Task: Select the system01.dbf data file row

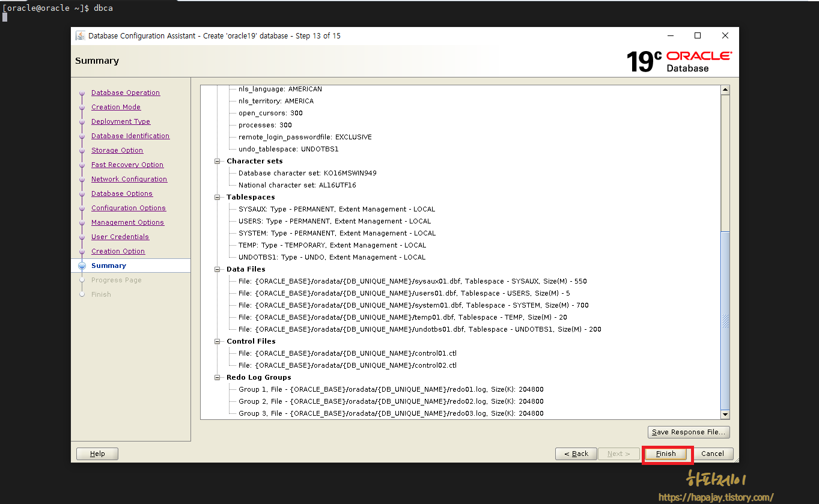Action: click(x=413, y=305)
